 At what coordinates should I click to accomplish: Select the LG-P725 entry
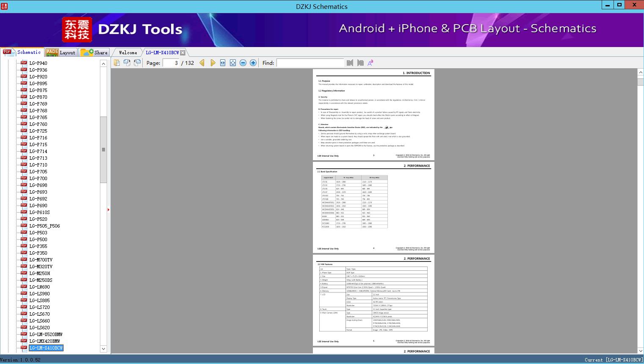[x=38, y=131]
